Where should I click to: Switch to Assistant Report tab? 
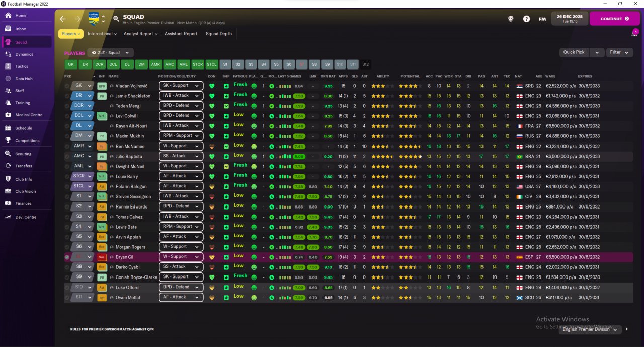click(181, 34)
